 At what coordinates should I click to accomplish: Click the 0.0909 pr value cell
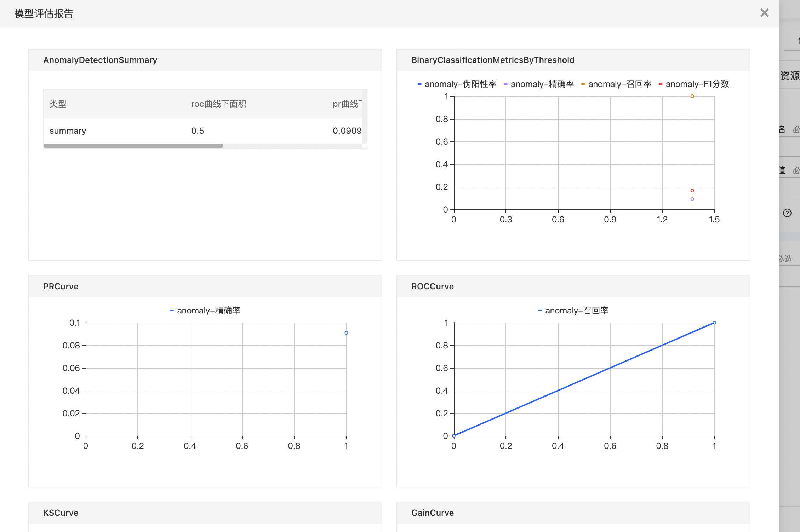pos(347,131)
